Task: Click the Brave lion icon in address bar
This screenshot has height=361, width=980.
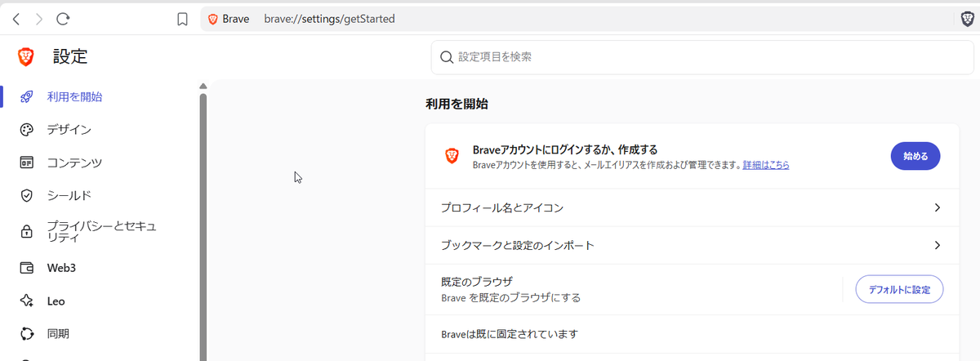Action: click(213, 19)
